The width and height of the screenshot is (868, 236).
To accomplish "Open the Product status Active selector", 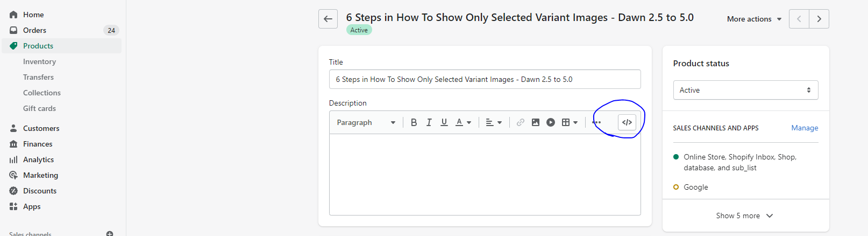I will click(x=745, y=90).
